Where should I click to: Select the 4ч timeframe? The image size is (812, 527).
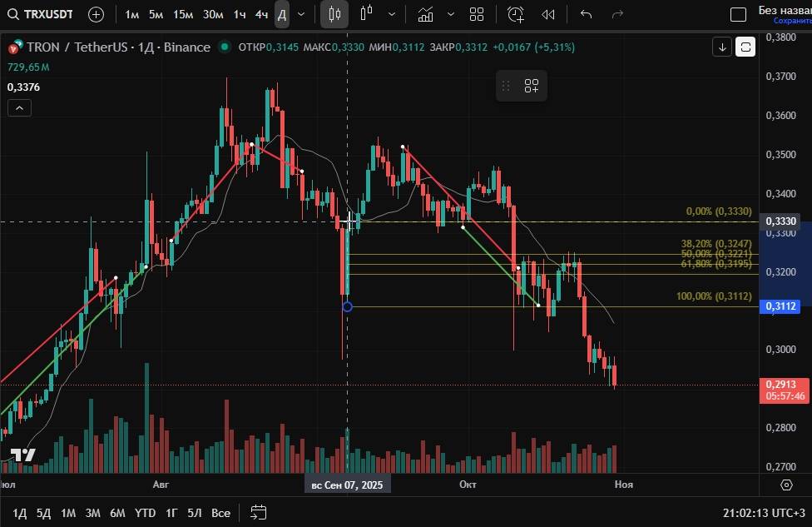click(x=261, y=14)
